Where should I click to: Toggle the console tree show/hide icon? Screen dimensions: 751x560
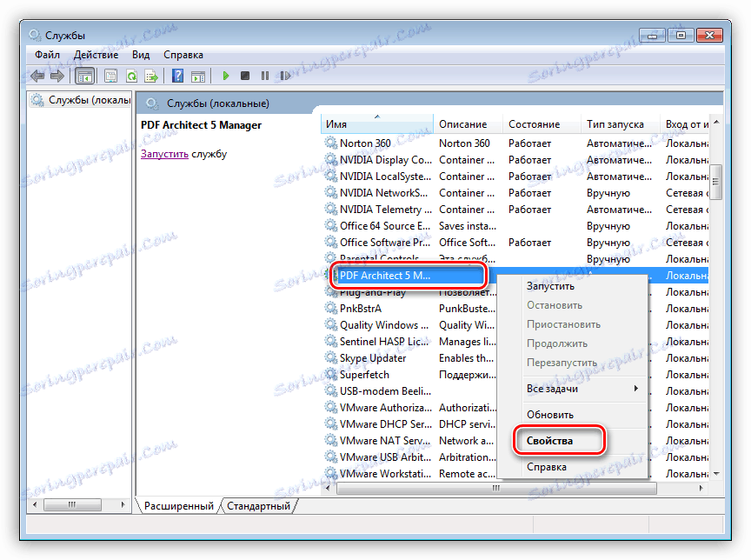85,76
